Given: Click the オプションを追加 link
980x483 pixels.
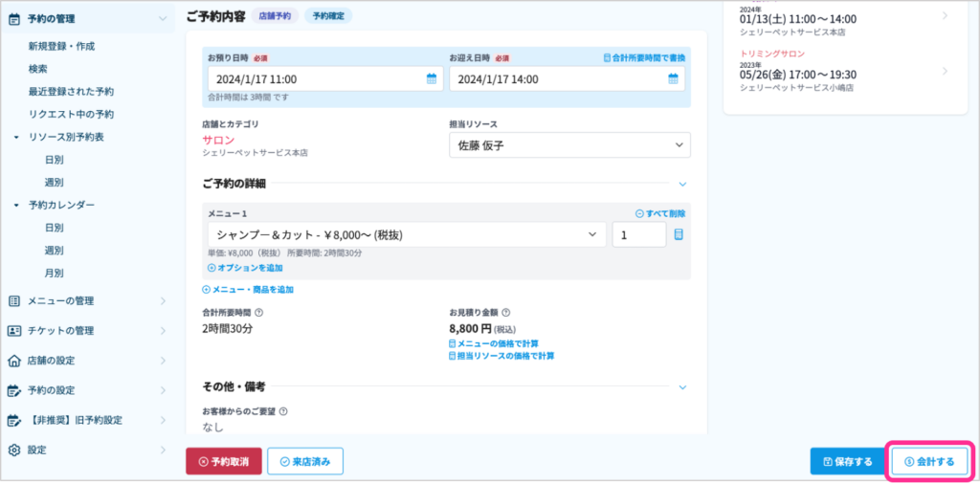Looking at the screenshot, I should 245,268.
